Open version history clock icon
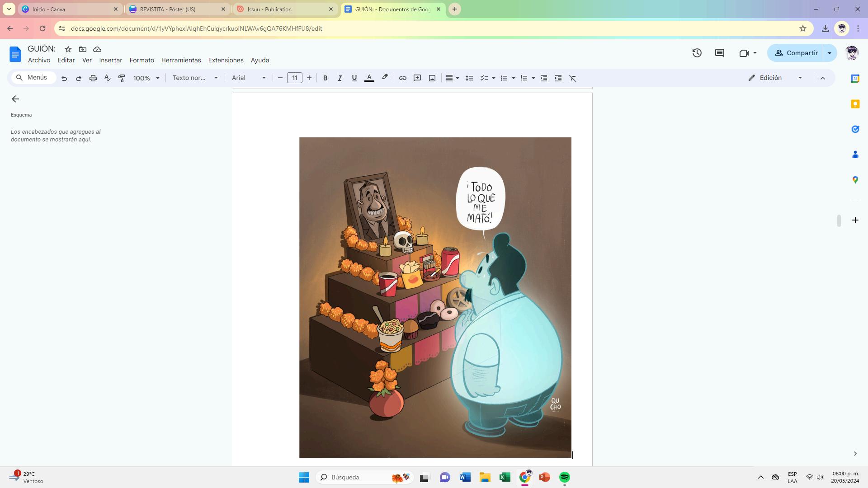Image resolution: width=868 pixels, height=488 pixels. pos(697,53)
